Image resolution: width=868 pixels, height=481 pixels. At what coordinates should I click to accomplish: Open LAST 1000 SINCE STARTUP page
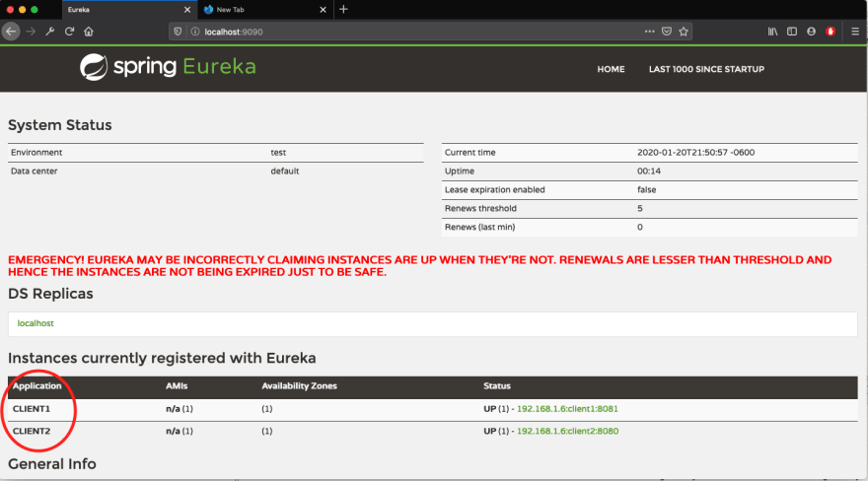[x=706, y=69]
